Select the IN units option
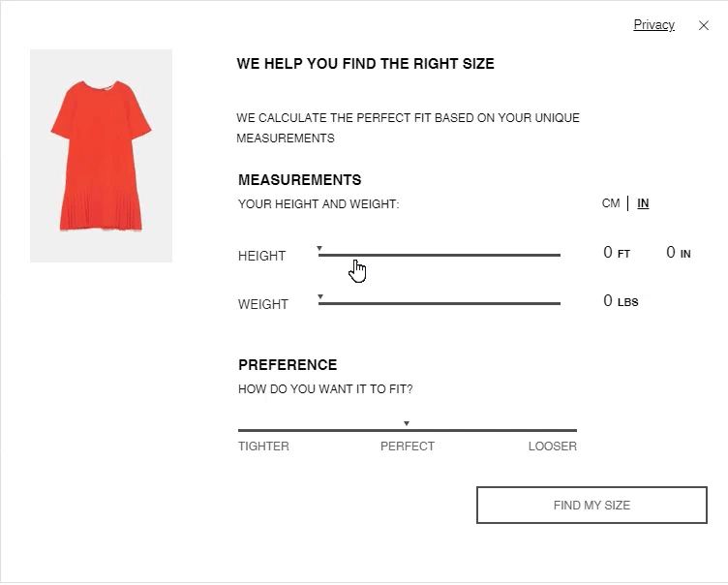 [x=643, y=203]
